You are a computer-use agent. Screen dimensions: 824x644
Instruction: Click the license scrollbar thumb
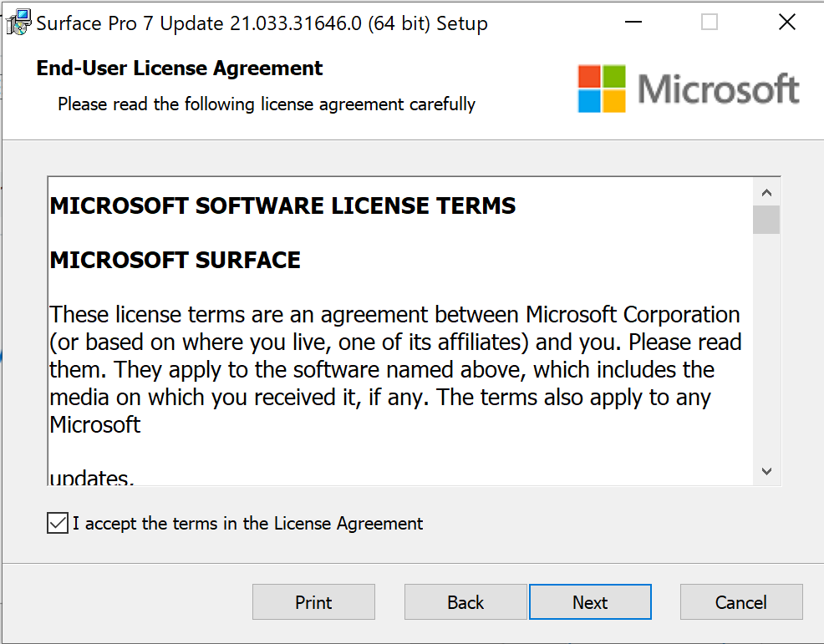coord(766,220)
